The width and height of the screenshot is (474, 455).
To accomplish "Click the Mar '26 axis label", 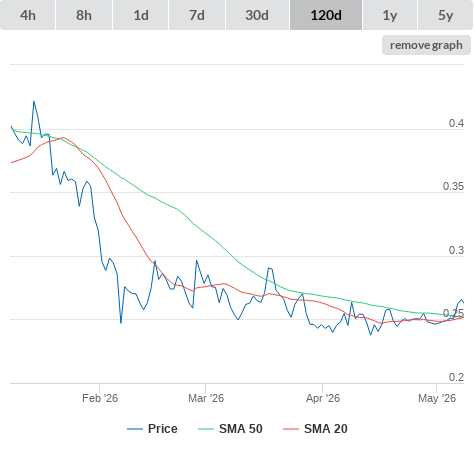I will 206,398.
